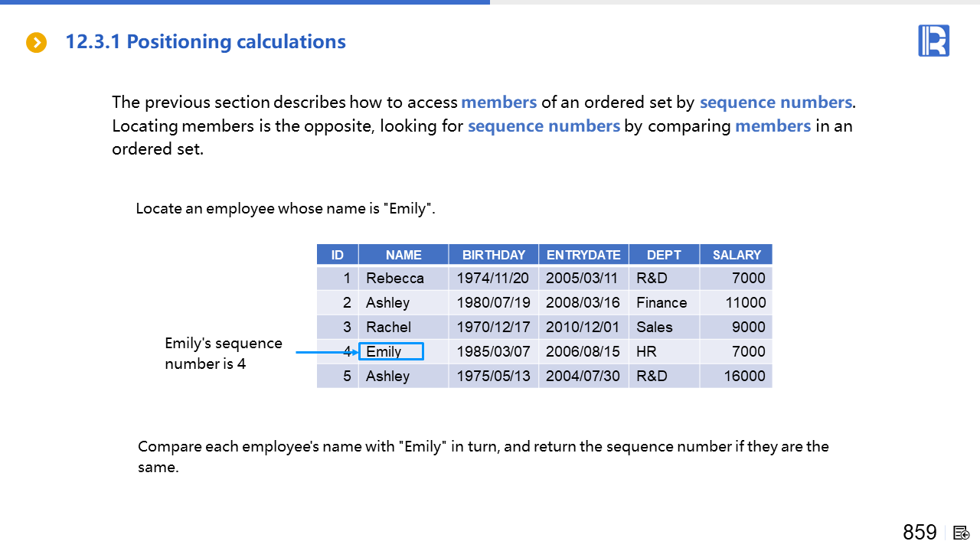Open the 12.3.1 Positioning calculations heading

(205, 42)
